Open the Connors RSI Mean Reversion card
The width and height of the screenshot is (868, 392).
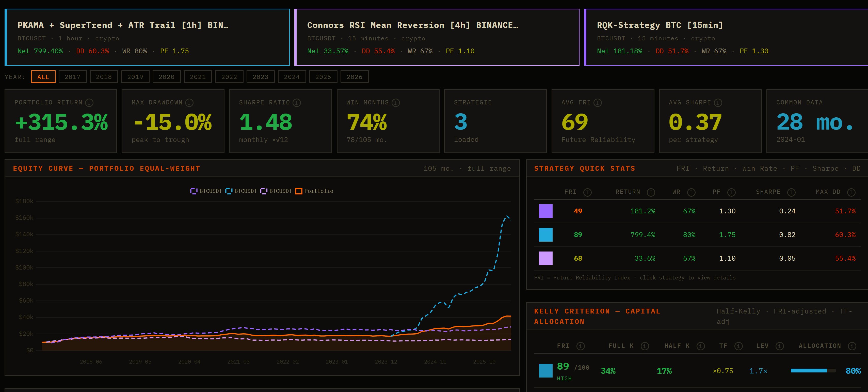point(437,37)
